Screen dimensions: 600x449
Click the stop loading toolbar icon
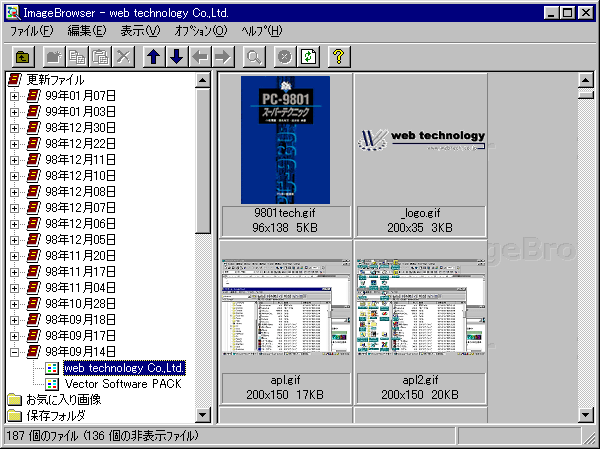(285, 57)
